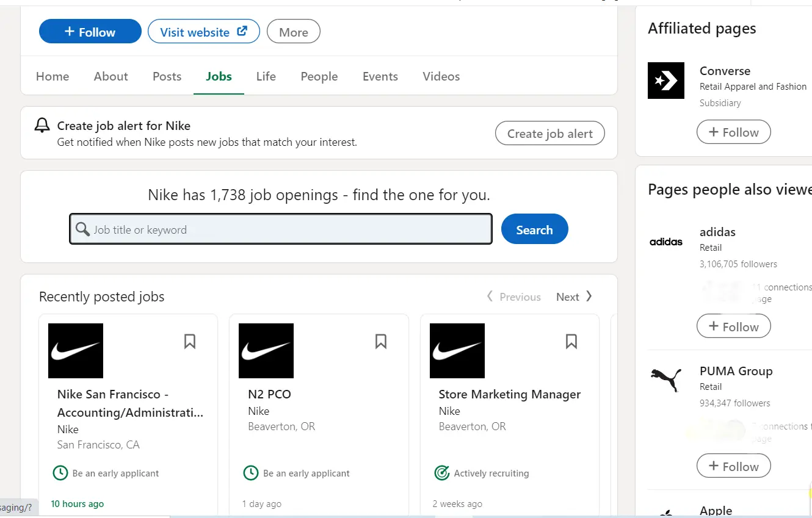Click the Converse logo
812x518 pixels.
(666, 81)
